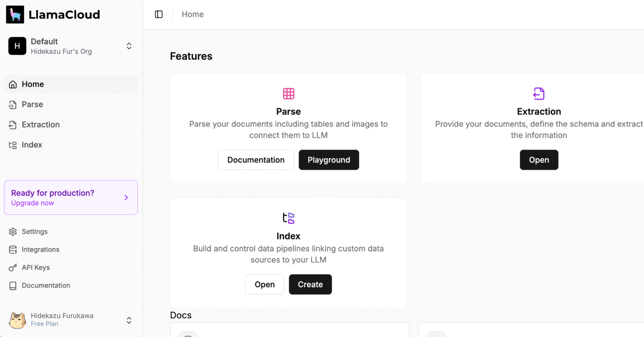The width and height of the screenshot is (644, 337).
Task: Click the user cat avatar thumbnail
Action: 18,320
